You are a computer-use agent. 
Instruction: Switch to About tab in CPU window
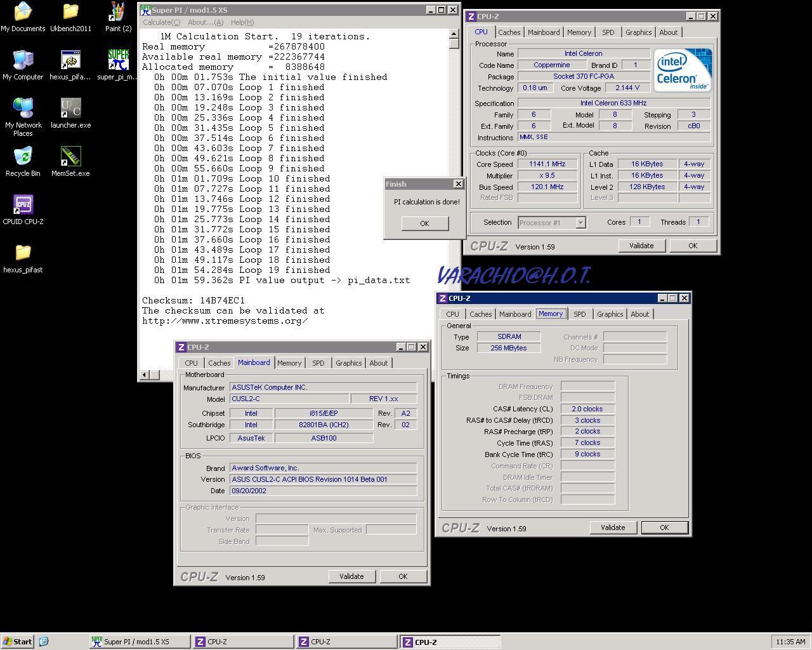click(x=669, y=32)
